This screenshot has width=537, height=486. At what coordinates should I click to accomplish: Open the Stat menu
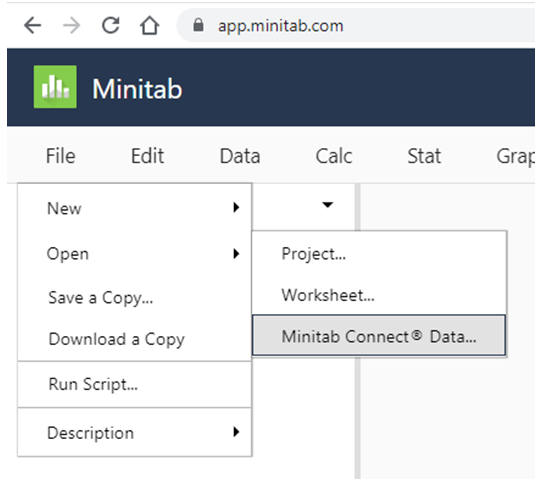[424, 156]
